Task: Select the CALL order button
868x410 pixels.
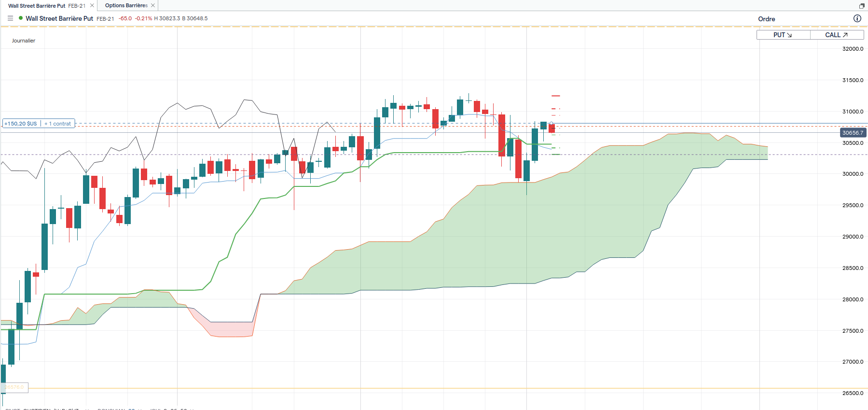Action: (x=836, y=35)
